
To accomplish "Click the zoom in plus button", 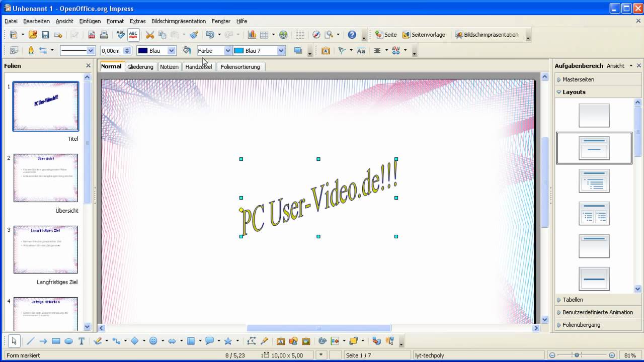I will pos(612,355).
